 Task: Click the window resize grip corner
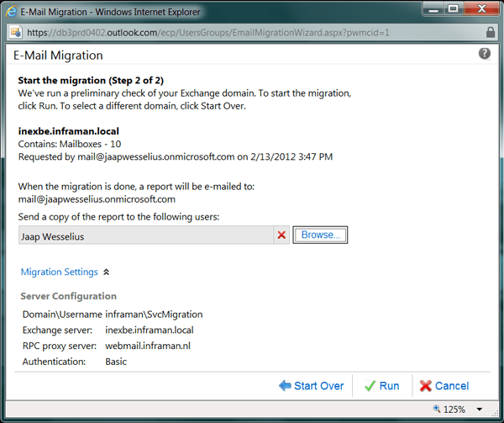[x=495, y=413]
